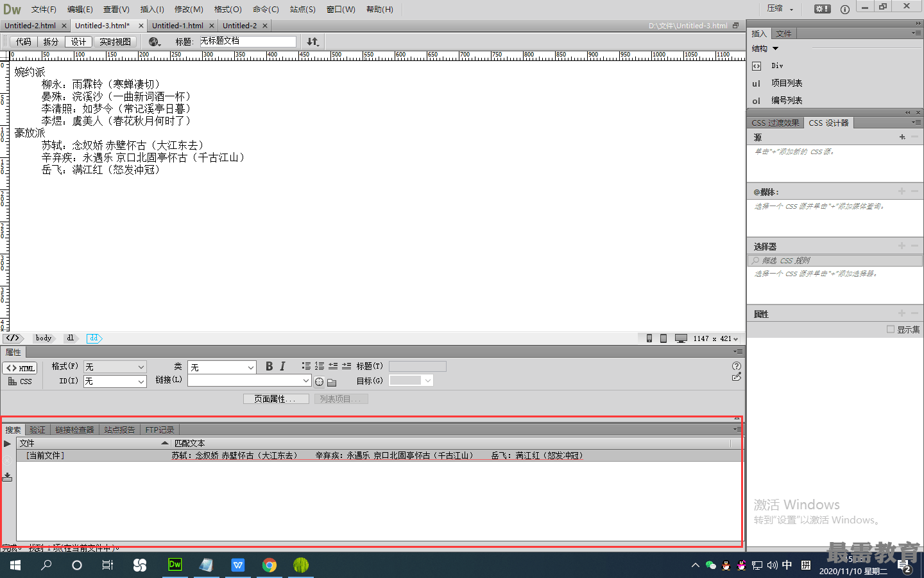The height and width of the screenshot is (578, 924).
Task: Open the Windows Start menu
Action: pos(15,565)
